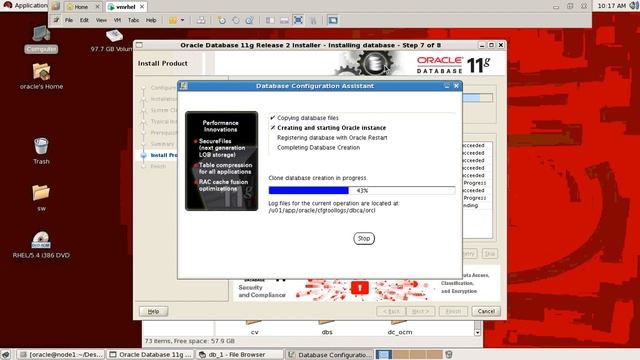Click the File Browser scrollbar down arrow

[x=478, y=333]
